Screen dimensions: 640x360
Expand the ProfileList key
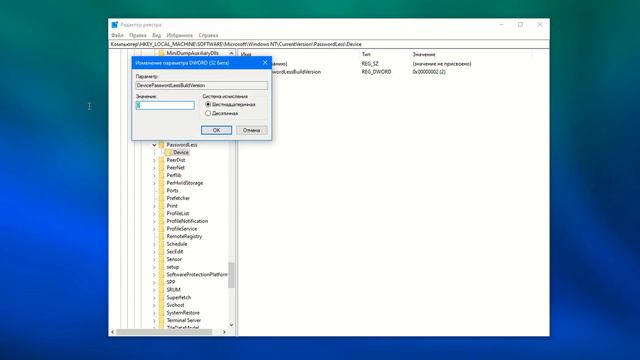[154, 213]
